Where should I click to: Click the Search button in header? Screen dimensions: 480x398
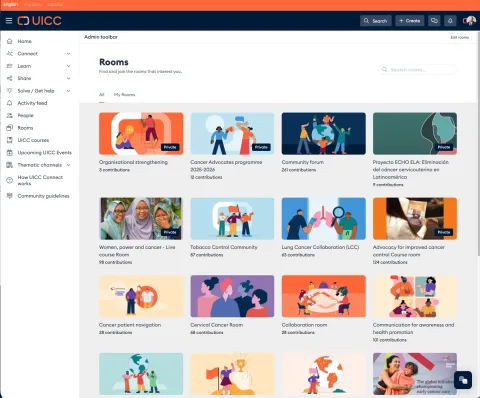point(375,21)
